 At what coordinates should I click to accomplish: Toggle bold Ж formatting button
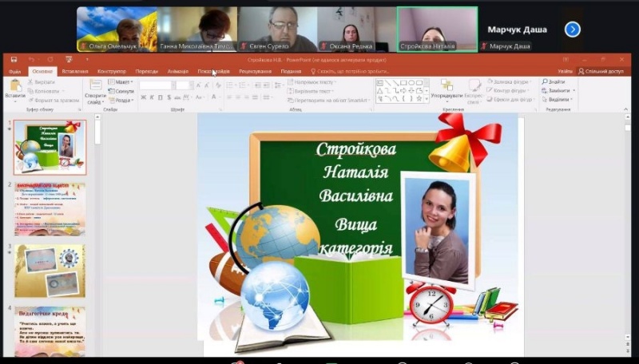(143, 97)
